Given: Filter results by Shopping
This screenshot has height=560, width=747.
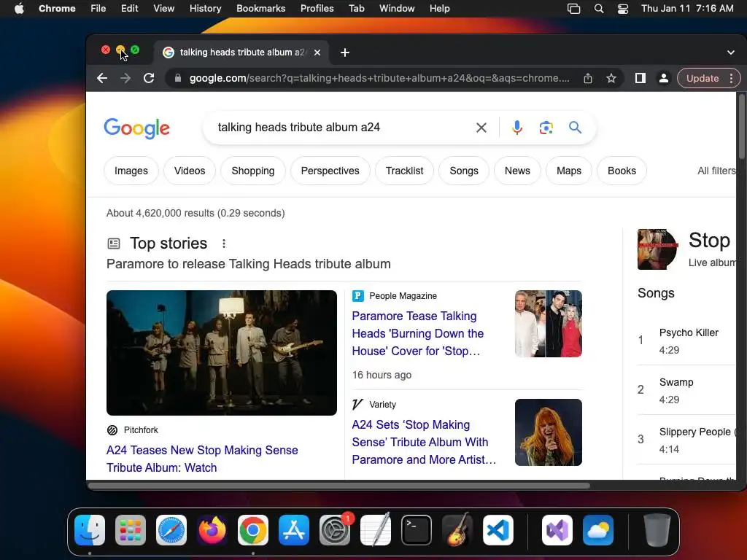Looking at the screenshot, I should pos(253,171).
